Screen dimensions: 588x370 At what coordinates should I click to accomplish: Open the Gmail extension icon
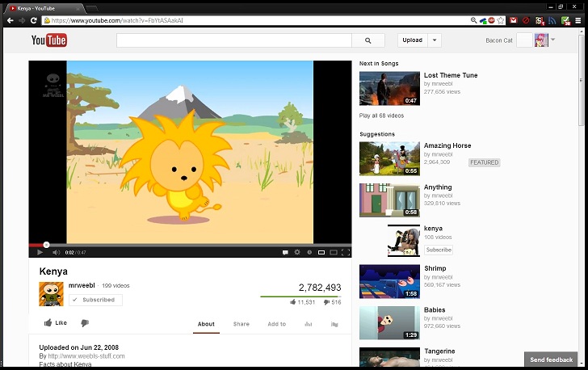click(x=514, y=20)
